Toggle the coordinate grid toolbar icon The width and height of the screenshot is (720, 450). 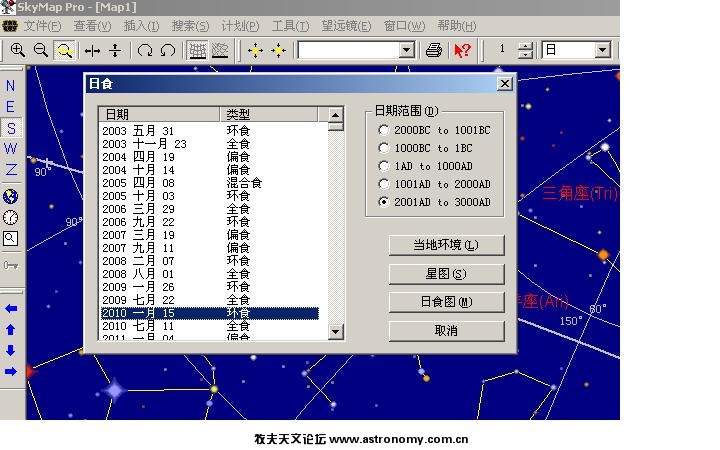coord(197,50)
